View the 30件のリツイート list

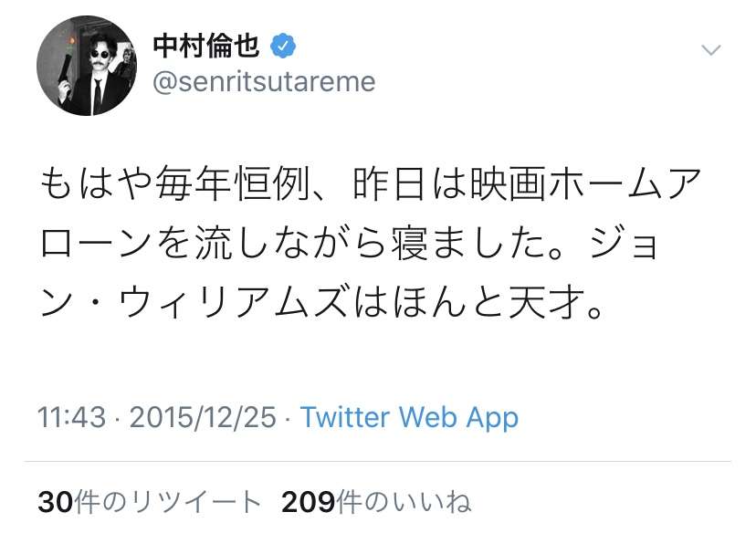[x=150, y=502]
